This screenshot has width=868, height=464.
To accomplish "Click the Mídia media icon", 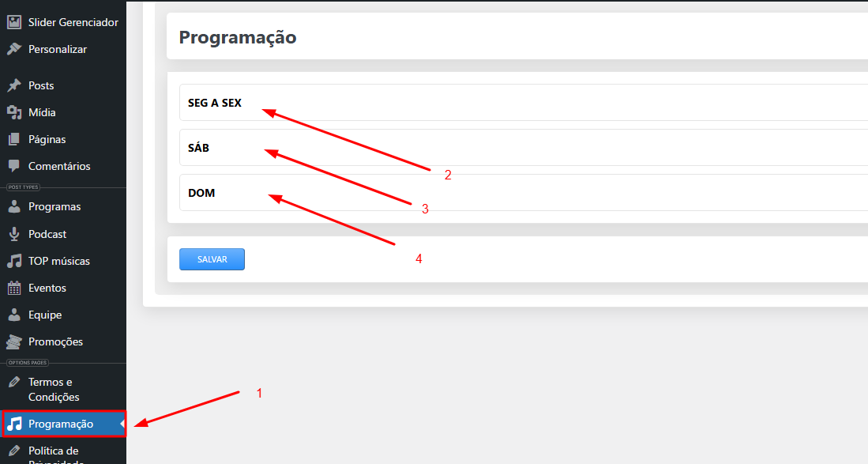I will click(14, 112).
